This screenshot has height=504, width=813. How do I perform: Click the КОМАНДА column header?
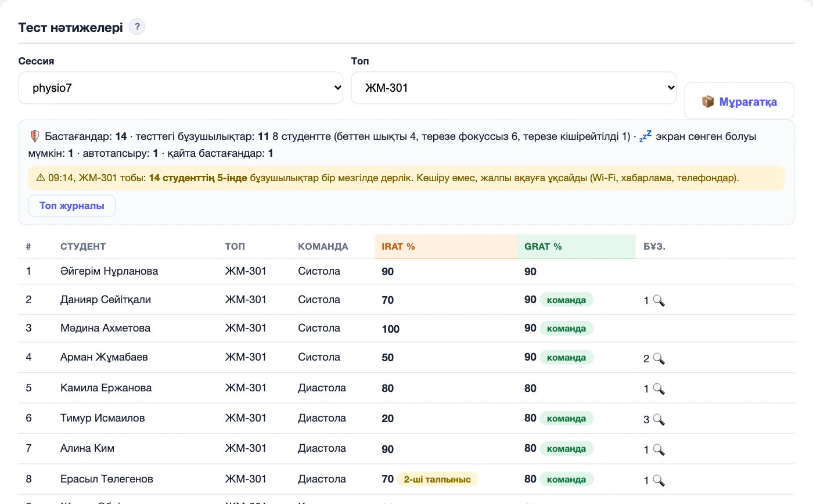click(x=323, y=246)
